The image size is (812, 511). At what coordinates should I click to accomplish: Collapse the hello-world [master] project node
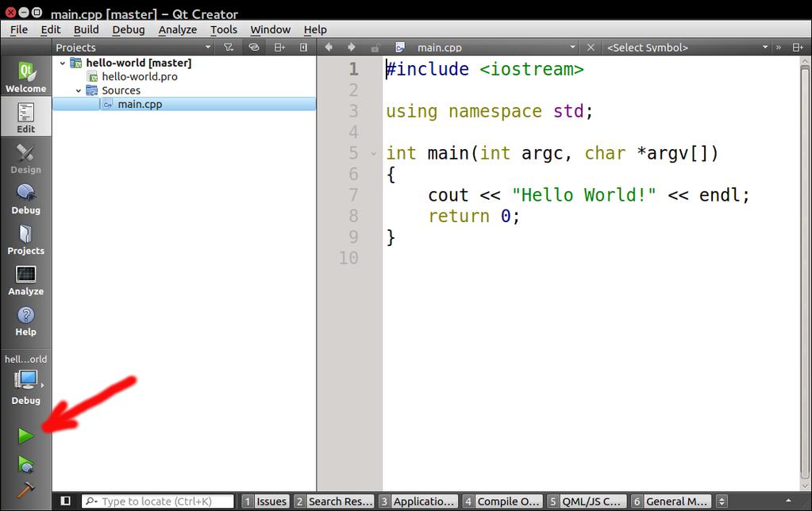[x=63, y=63]
